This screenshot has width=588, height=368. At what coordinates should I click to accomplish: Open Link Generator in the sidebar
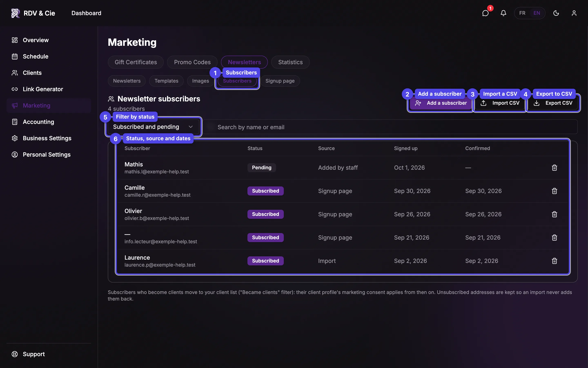point(49,89)
